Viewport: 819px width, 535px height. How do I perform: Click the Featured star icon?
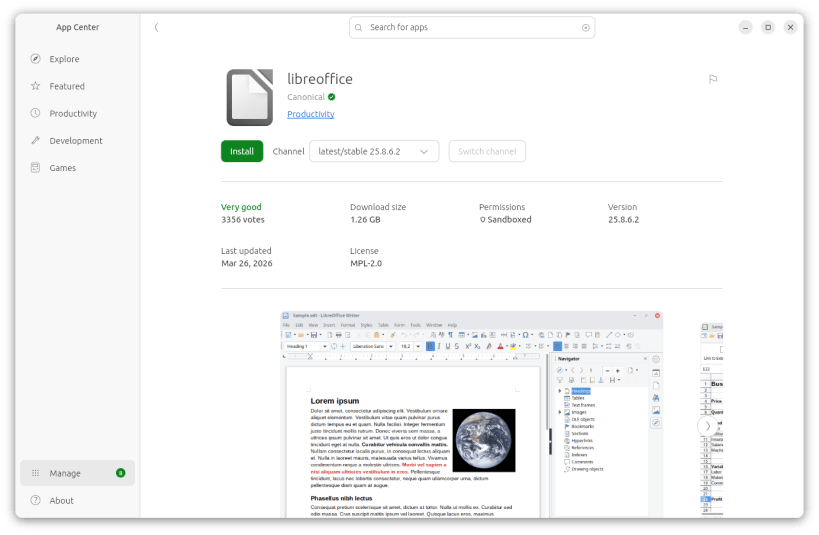click(x=36, y=86)
